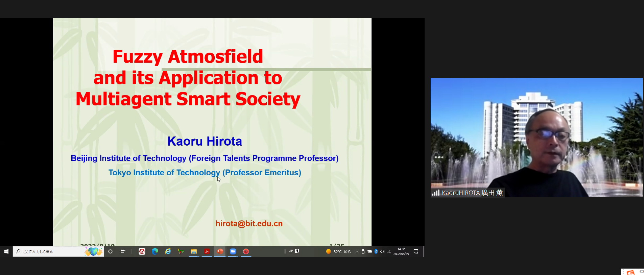Open the Bluetooth tray icon
The image size is (644, 275).
coord(376,251)
